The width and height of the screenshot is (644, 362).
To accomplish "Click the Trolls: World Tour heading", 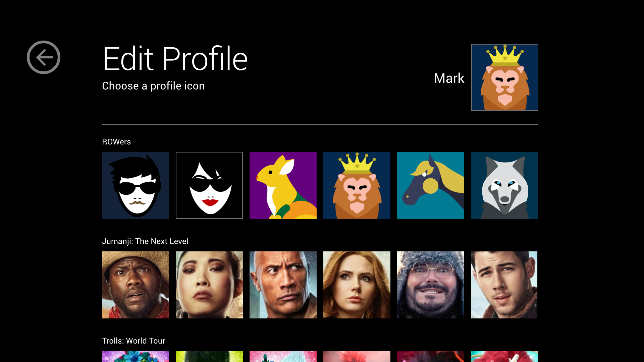I will point(133,341).
